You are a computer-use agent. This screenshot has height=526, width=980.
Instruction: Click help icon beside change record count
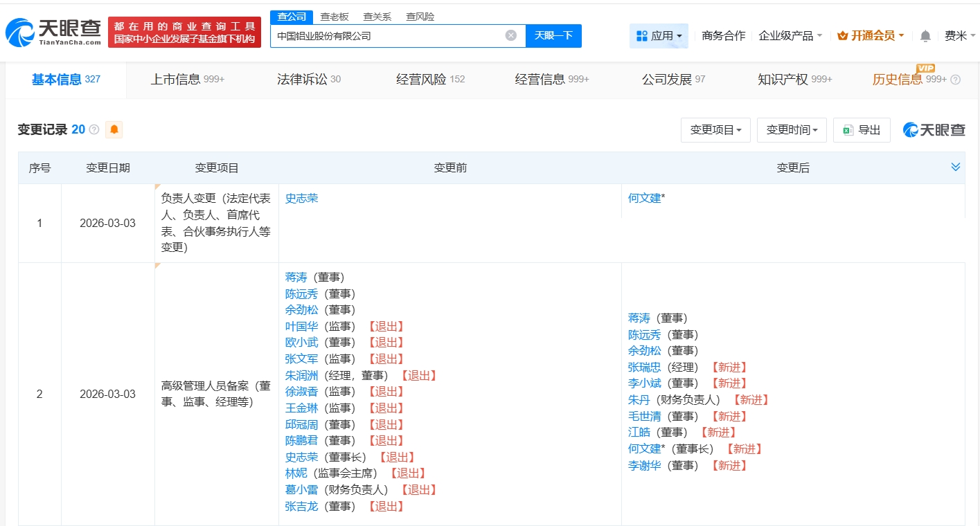94,129
